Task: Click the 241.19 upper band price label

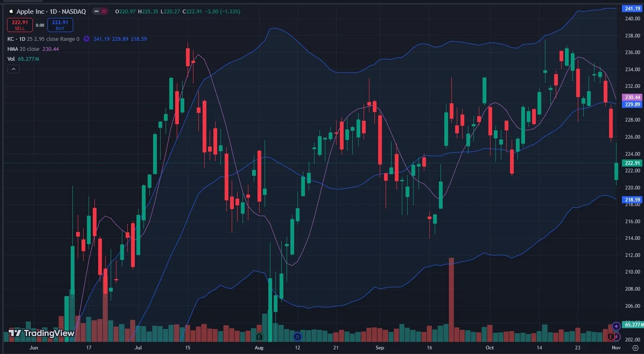Action: [x=632, y=8]
